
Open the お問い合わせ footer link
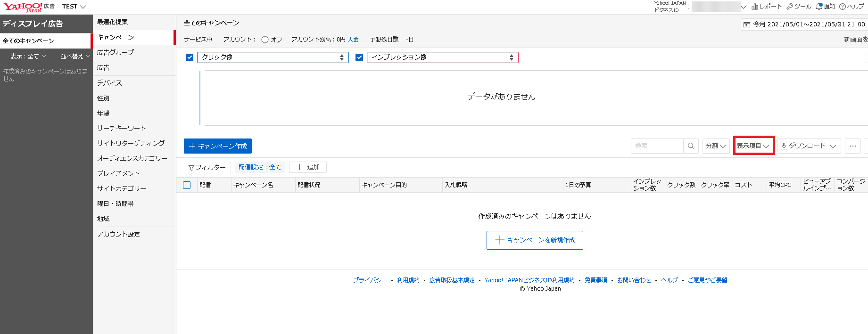tap(634, 280)
